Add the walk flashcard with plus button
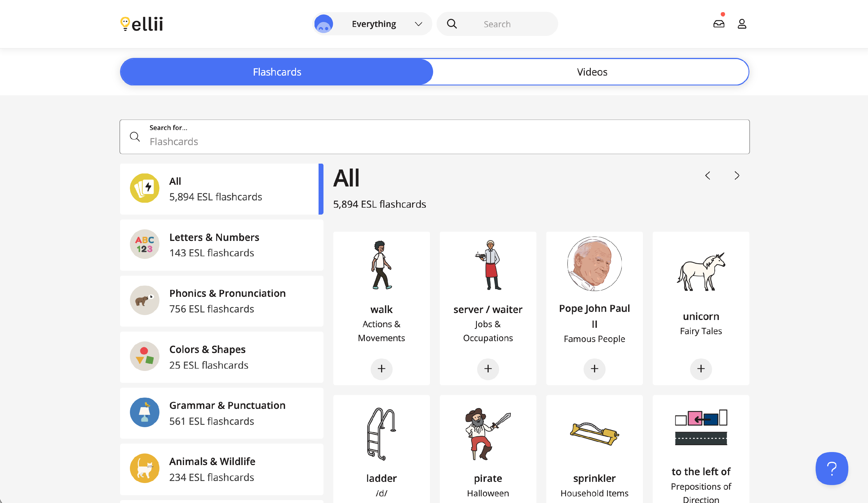 point(381,369)
